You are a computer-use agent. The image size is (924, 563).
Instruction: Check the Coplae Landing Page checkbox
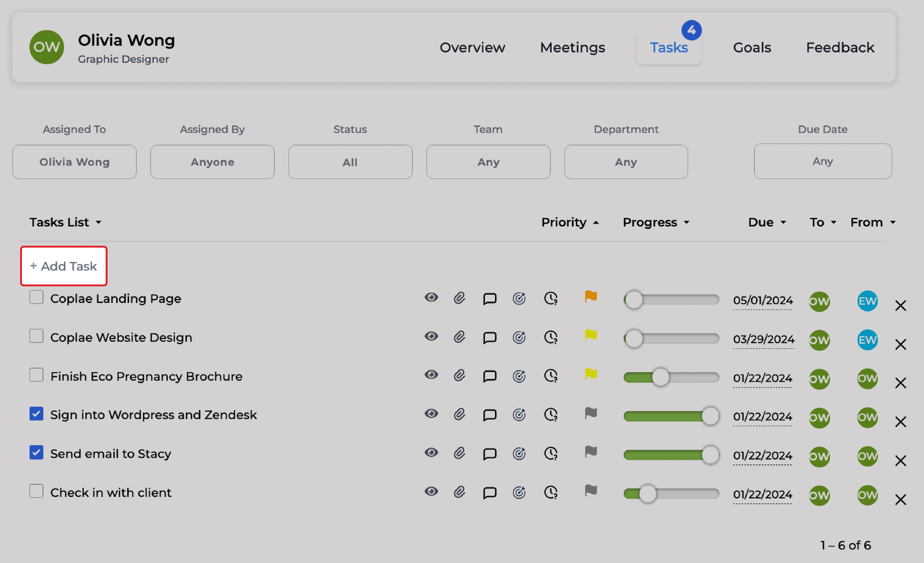pos(36,297)
